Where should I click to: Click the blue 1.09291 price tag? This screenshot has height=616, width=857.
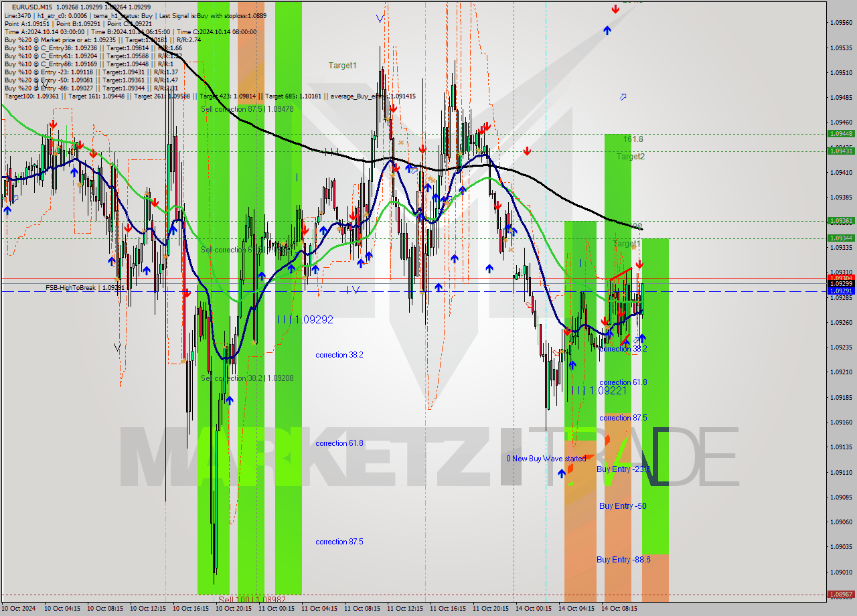point(841,291)
